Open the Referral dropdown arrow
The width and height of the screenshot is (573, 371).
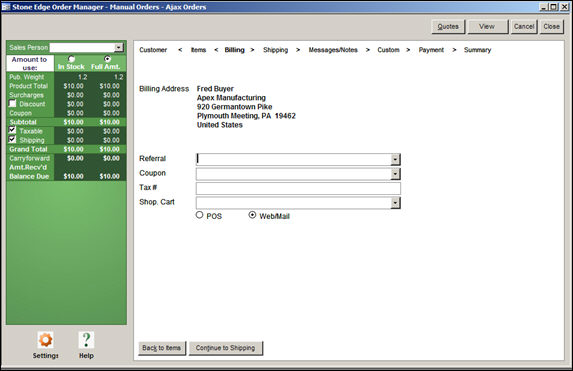coord(395,159)
